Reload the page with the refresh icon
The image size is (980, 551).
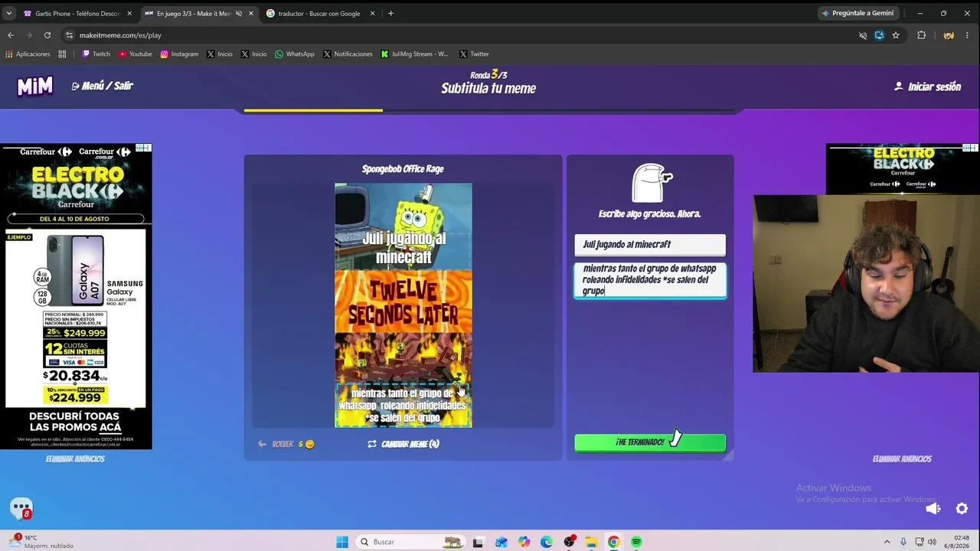tap(47, 35)
